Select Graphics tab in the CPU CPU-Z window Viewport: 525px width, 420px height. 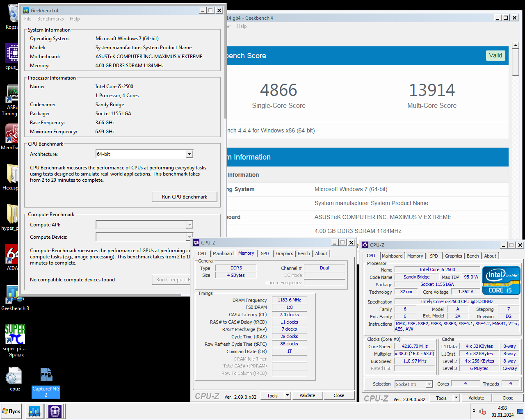(x=454, y=256)
